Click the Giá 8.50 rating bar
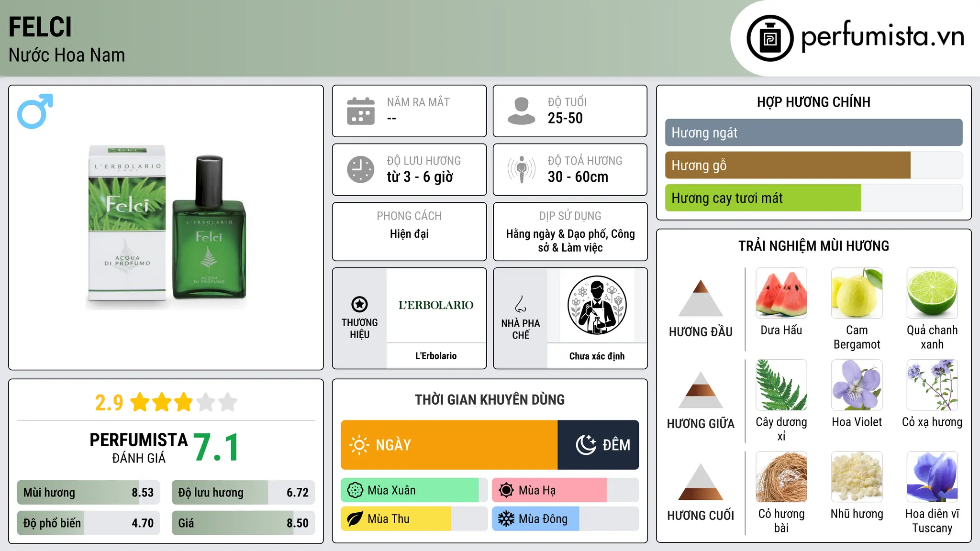Viewport: 980px width, 551px height. click(243, 523)
